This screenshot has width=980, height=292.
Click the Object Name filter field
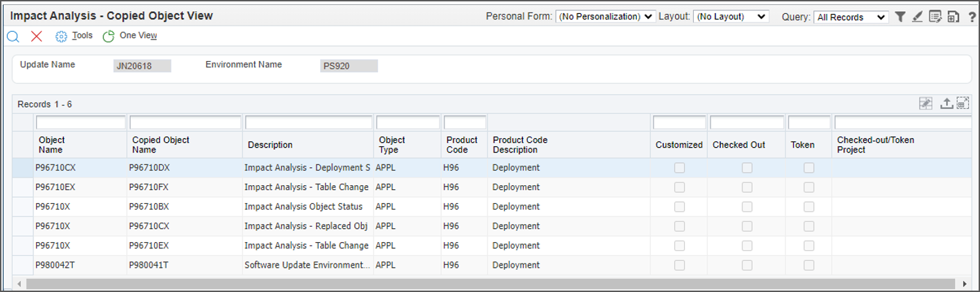pos(81,123)
